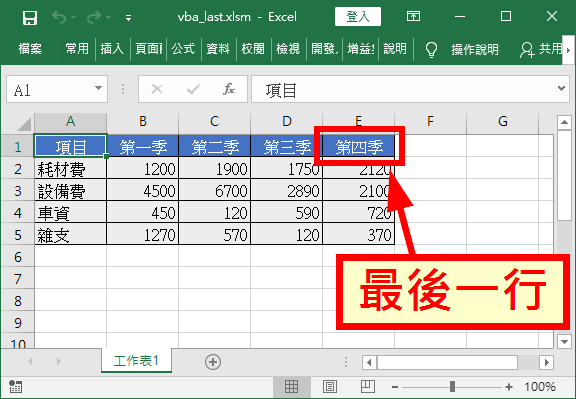Select the 工作表1 sheet tab
Screen dimensions: 576x399
136,361
